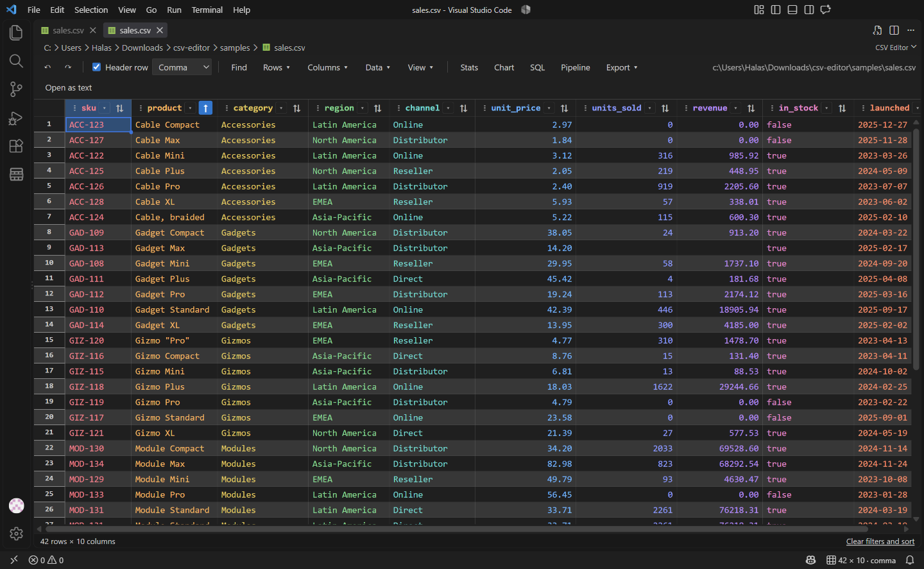Screen dimensions: 924x569
Task: Open the CSV Editor mode dropdown
Action: [x=896, y=48]
